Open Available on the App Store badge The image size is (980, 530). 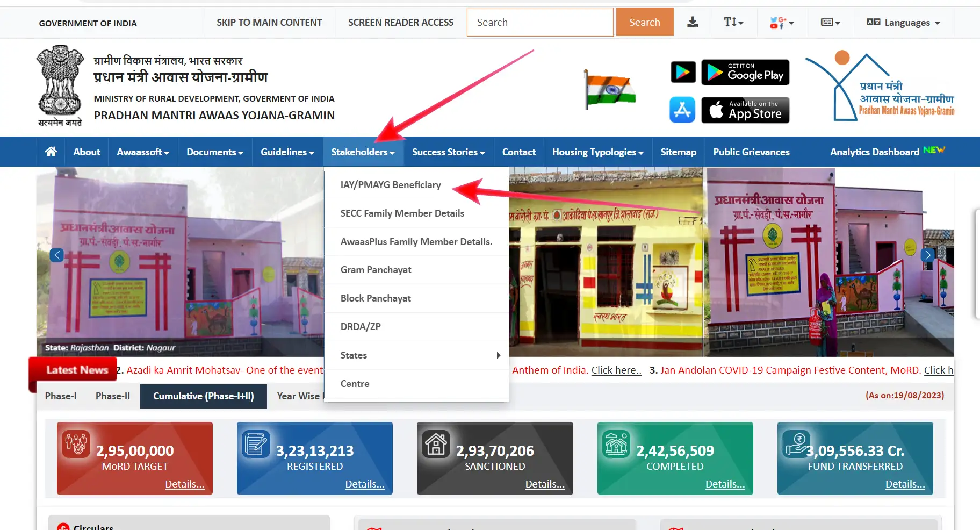745,110
